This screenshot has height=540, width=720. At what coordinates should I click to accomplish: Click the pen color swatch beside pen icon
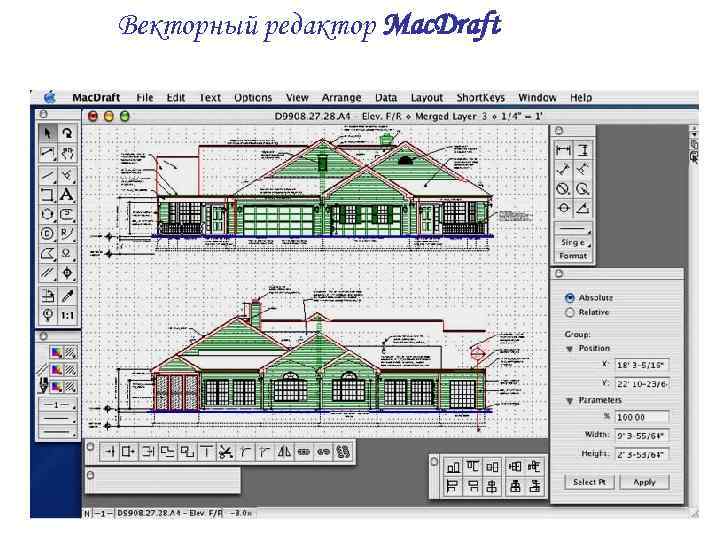pos(56,387)
